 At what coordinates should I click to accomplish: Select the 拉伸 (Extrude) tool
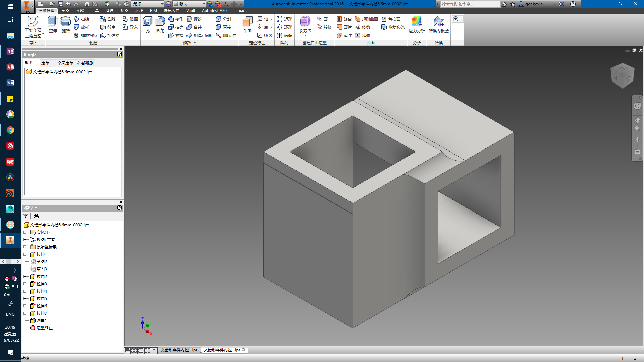coord(53,25)
